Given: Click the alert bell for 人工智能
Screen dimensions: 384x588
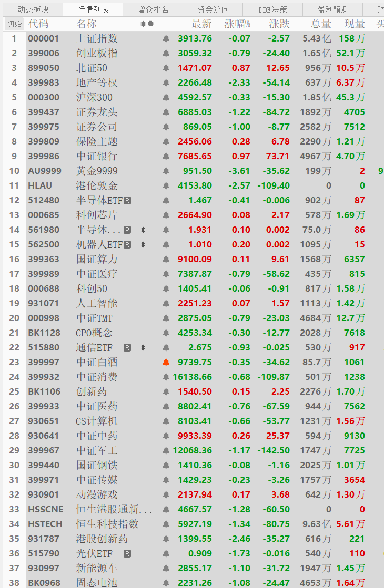Looking at the screenshot, I should click(x=166, y=303).
